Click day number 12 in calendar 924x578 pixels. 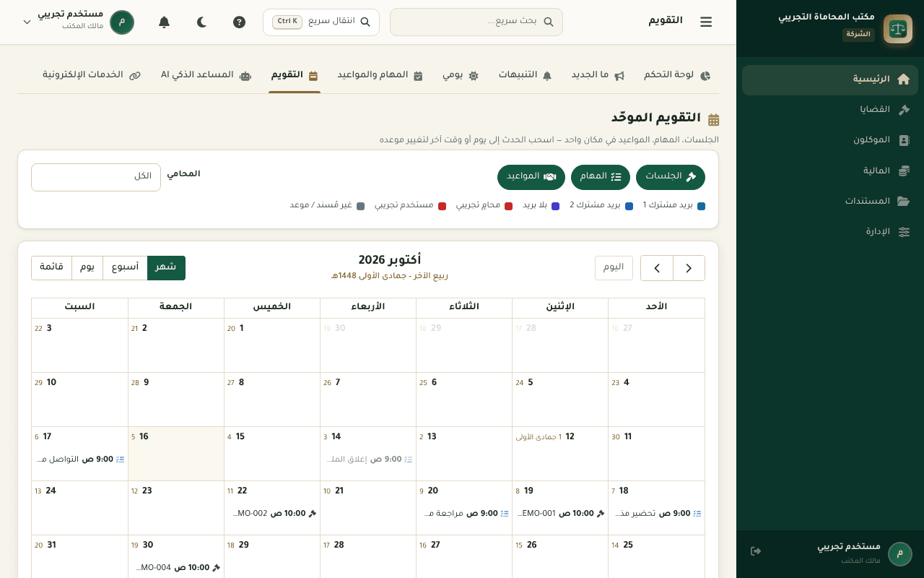570,437
